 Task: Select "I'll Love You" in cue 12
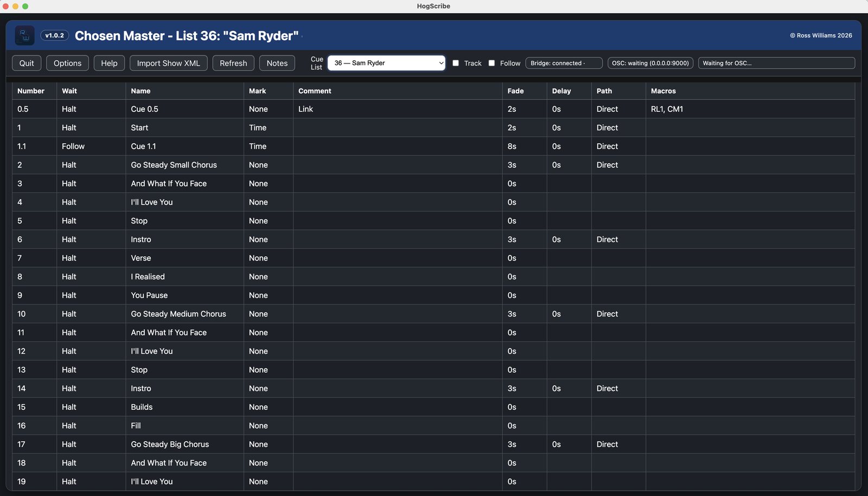point(152,351)
